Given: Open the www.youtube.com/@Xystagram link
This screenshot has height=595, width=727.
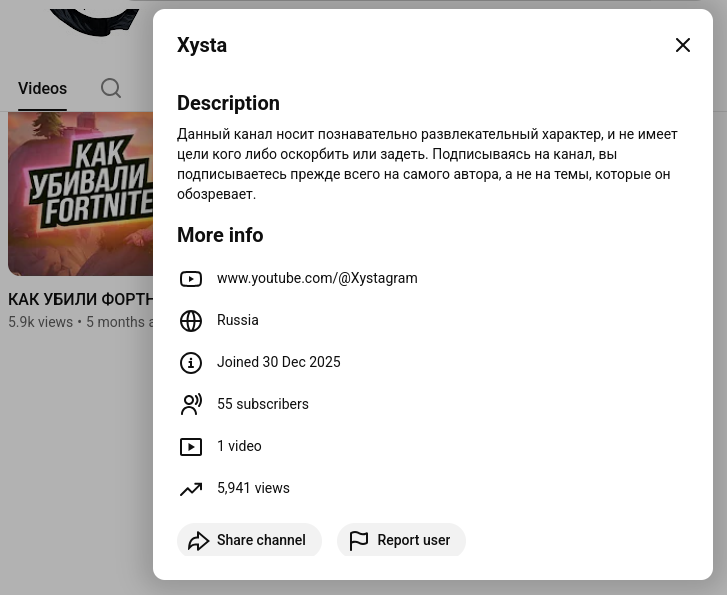Looking at the screenshot, I should coord(317,278).
